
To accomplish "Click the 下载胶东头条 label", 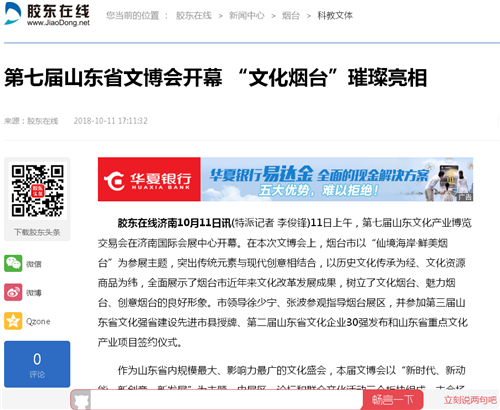I will [x=37, y=232].
